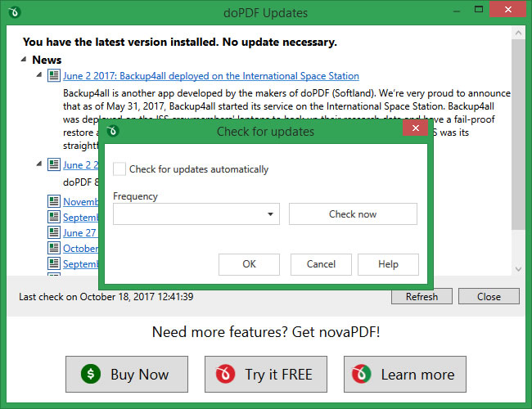Close the Check for updates dialog
The image size is (532, 409).
[415, 128]
